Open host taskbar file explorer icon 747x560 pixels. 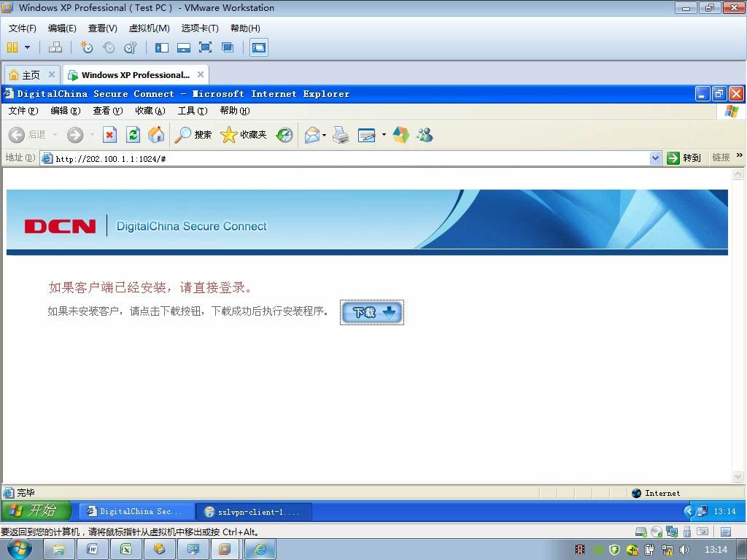click(x=59, y=550)
